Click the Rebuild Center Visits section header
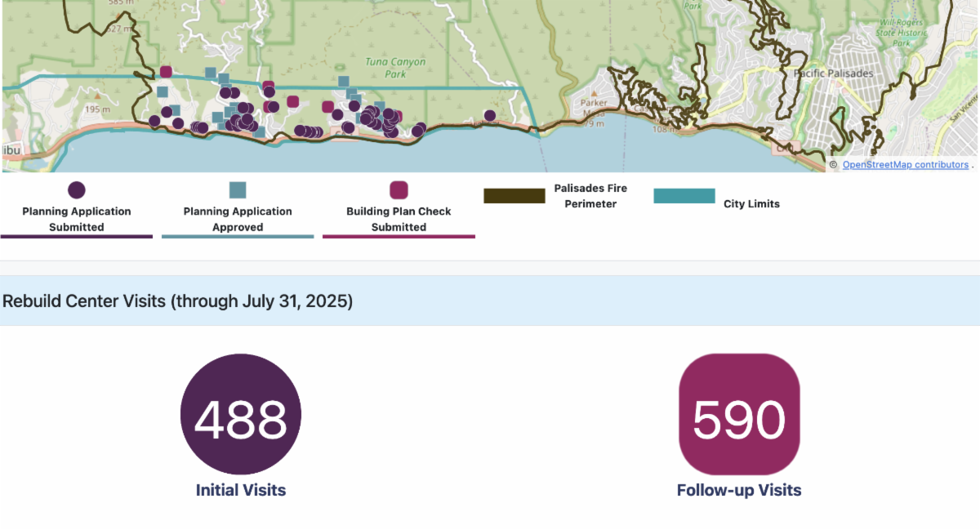Screen dimensions: 980x530 178,301
